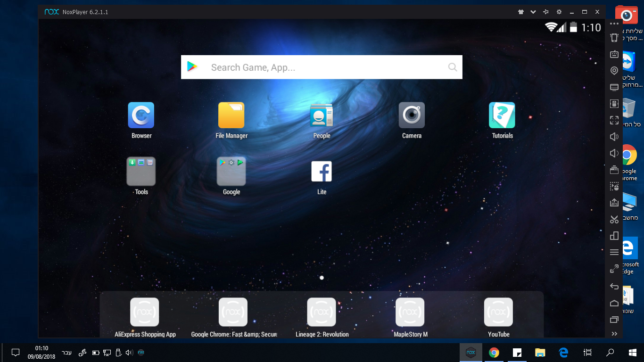The width and height of the screenshot is (644, 362).
Task: Open Windows Action Center notifications
Action: [15, 352]
